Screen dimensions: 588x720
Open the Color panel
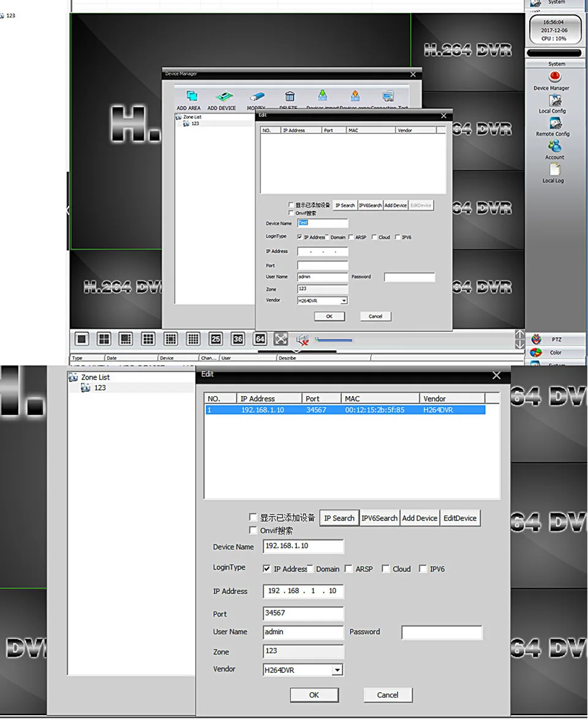point(556,353)
